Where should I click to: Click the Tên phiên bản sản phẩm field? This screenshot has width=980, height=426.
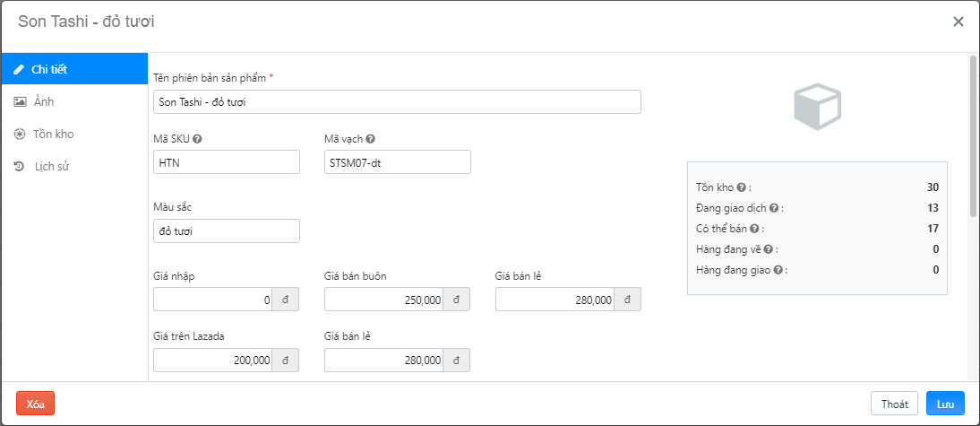[397, 102]
